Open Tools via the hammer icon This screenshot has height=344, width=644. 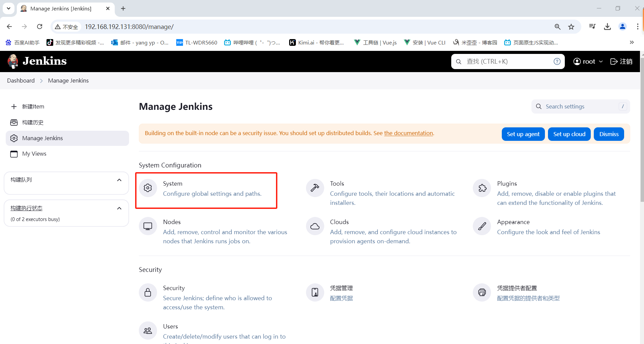(x=315, y=188)
